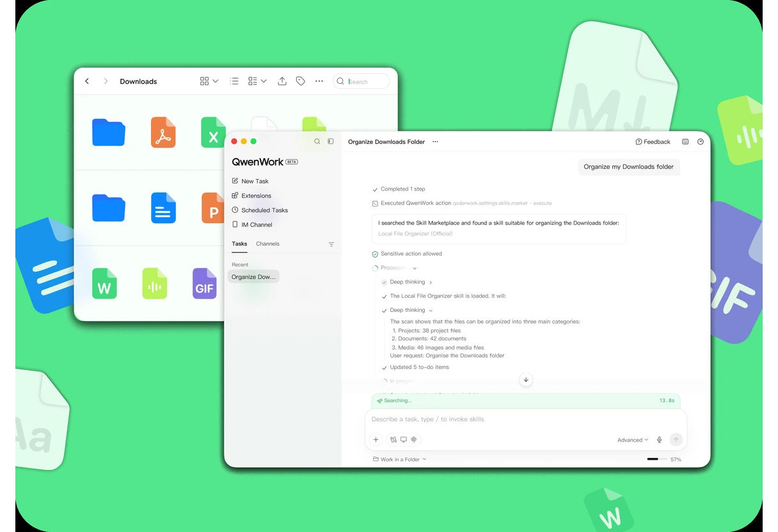Switch to the Tasks tab
Image resolution: width=778 pixels, height=532 pixels.
[239, 244]
